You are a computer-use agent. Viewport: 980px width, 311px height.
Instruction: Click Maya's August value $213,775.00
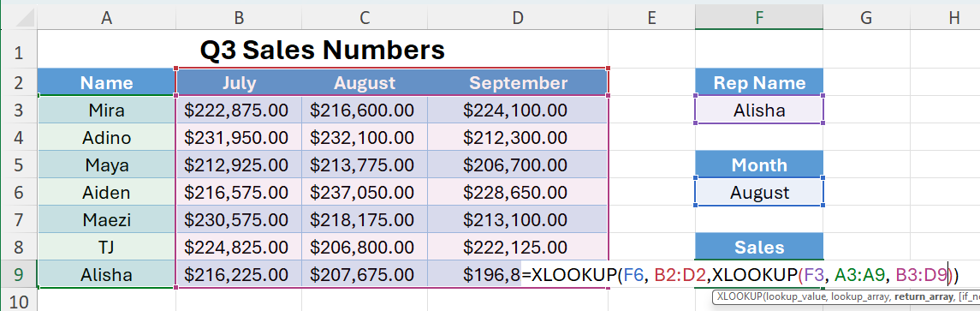(365, 164)
